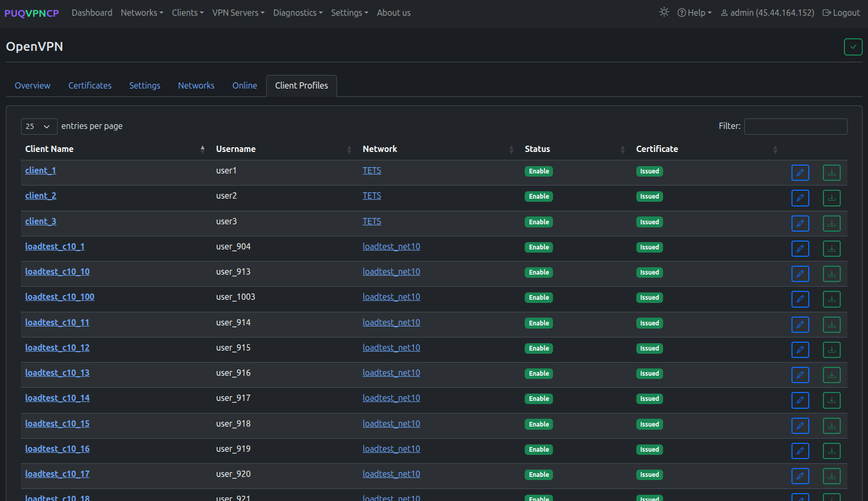868x501 pixels.
Task: Click the PUQVPNCP logo
Action: coord(31,13)
